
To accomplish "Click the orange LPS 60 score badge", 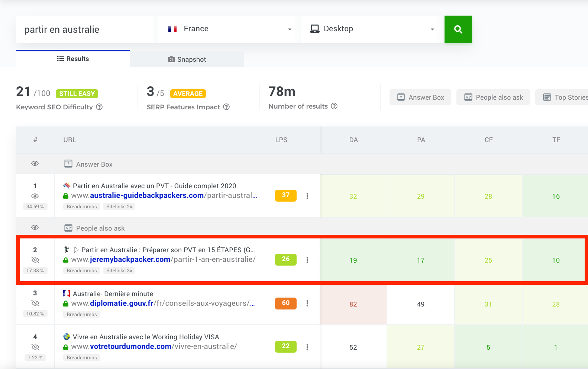I will pos(285,303).
